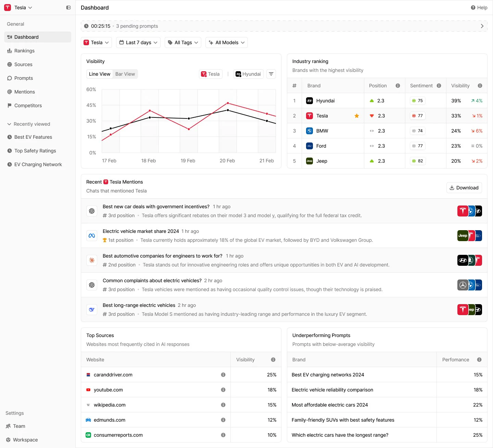Click the info icon beside caranddriver.com
The height and width of the screenshot is (448, 493).
pyautogui.click(x=223, y=375)
